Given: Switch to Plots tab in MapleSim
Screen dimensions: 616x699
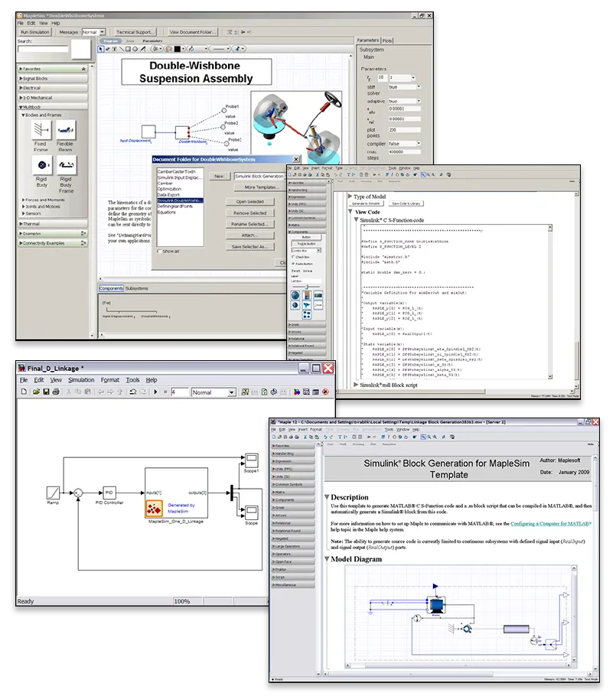Looking at the screenshot, I should [387, 41].
